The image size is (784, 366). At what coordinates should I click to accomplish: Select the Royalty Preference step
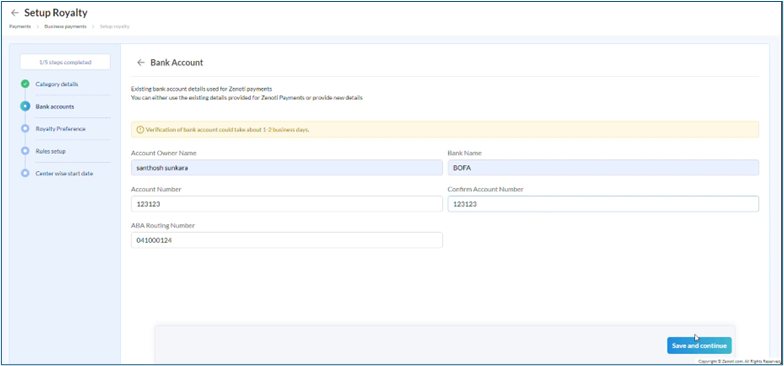tap(60, 128)
